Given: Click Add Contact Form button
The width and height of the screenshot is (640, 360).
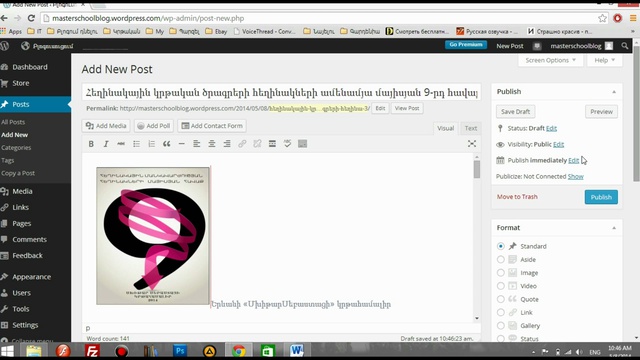Looking at the screenshot, I should pos(212,126).
